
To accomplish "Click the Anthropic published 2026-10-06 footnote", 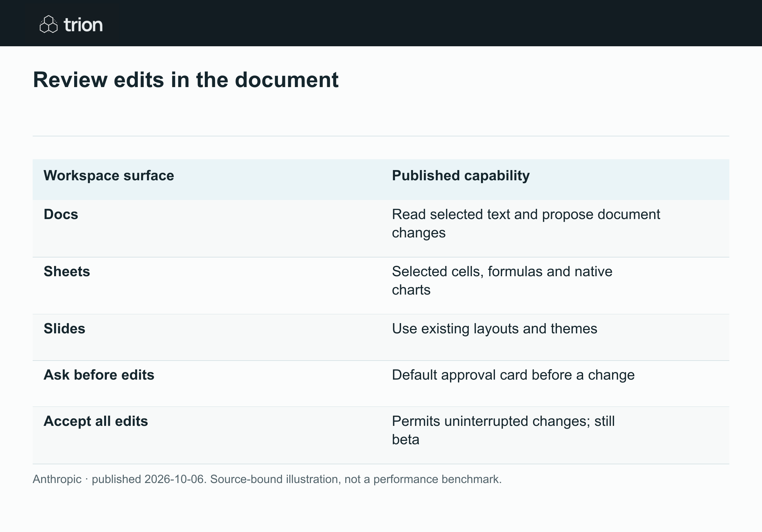I will point(267,479).
